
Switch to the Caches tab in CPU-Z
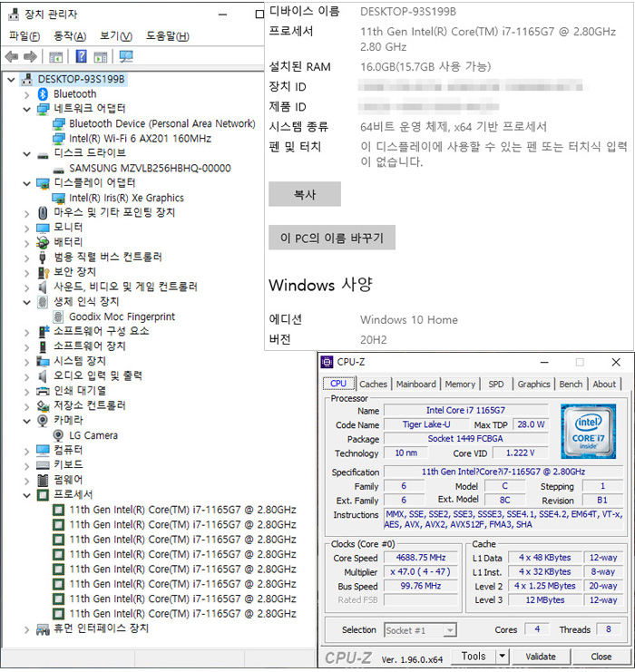pyautogui.click(x=373, y=384)
